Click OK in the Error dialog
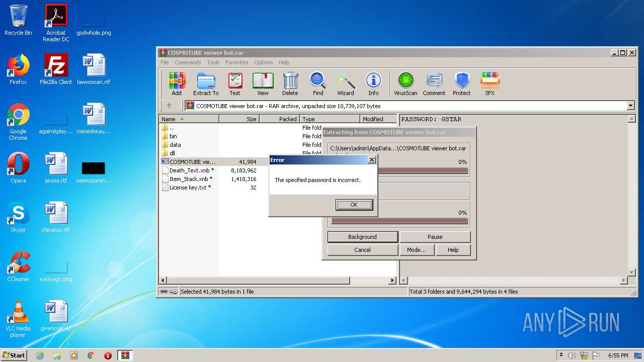The width and height of the screenshot is (644, 362). click(354, 205)
